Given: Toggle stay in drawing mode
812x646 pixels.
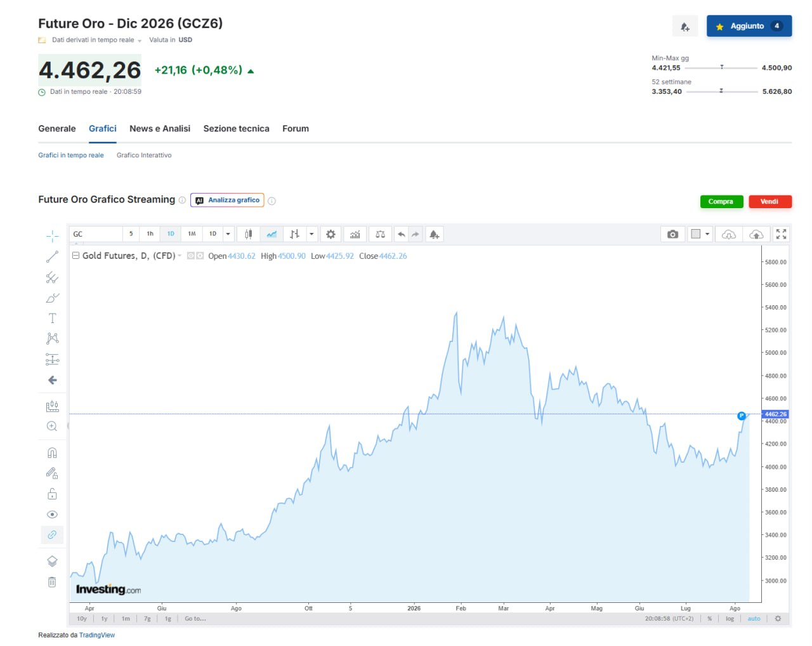Looking at the screenshot, I should [52, 473].
